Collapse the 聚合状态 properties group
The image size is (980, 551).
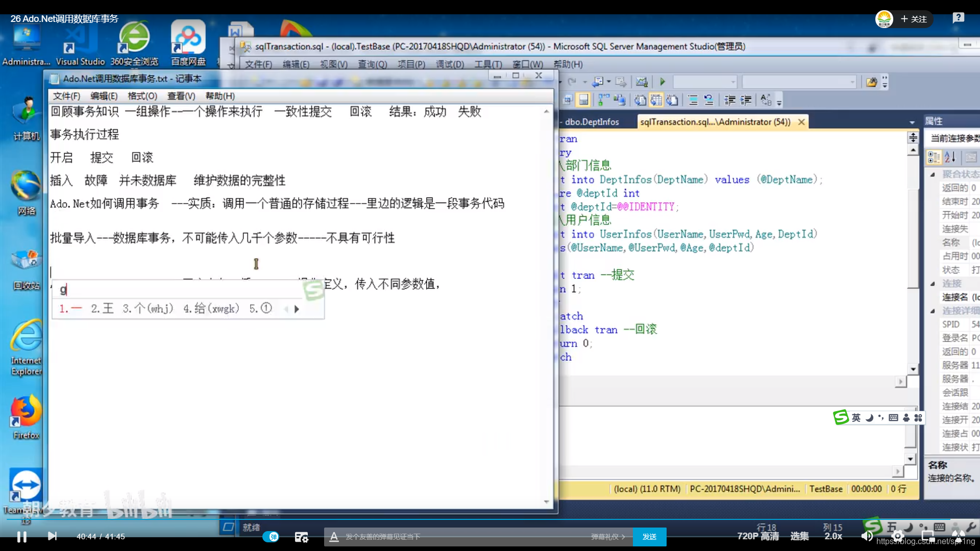click(933, 174)
